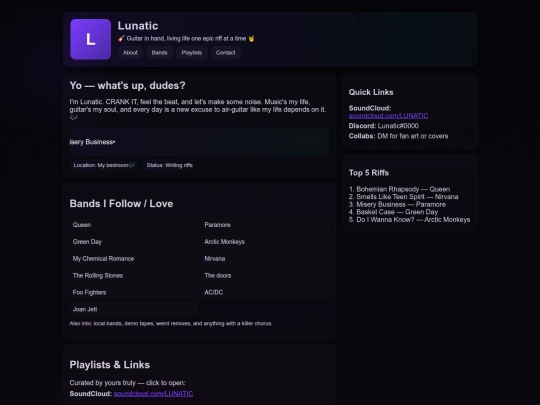Click the Bands I Follow / Love heading
540x405 pixels.
[121, 204]
